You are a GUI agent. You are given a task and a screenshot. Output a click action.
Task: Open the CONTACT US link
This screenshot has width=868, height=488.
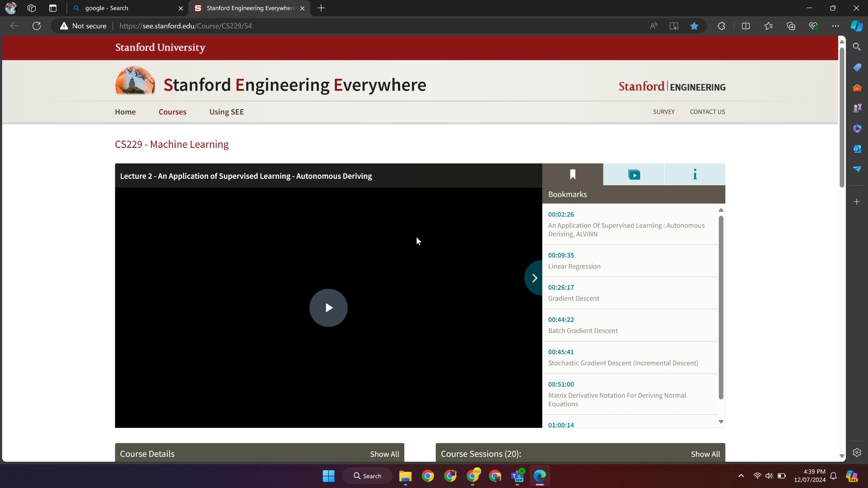tap(707, 112)
